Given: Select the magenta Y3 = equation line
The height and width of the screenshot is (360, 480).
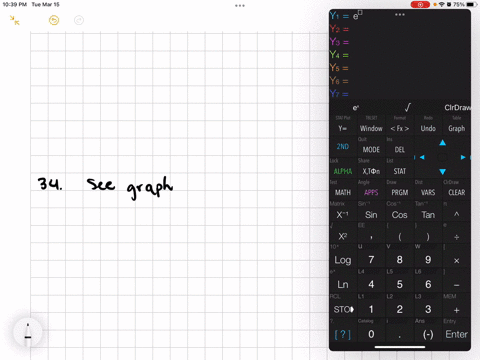Looking at the screenshot, I should pyautogui.click(x=400, y=42).
